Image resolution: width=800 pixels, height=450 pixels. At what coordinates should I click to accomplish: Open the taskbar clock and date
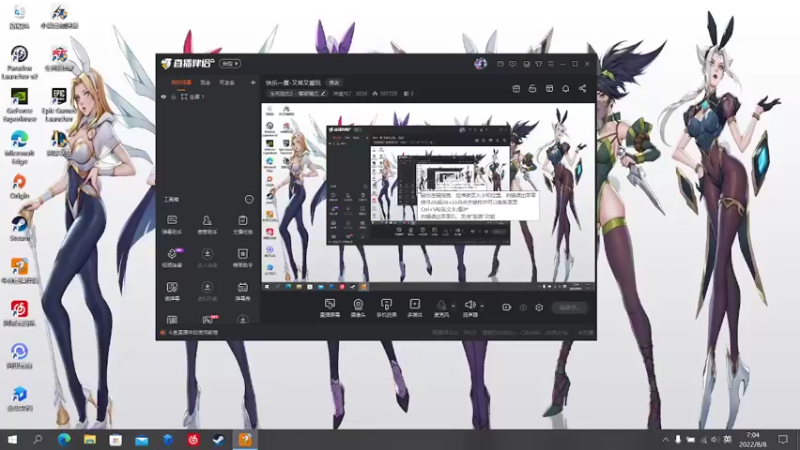click(753, 440)
